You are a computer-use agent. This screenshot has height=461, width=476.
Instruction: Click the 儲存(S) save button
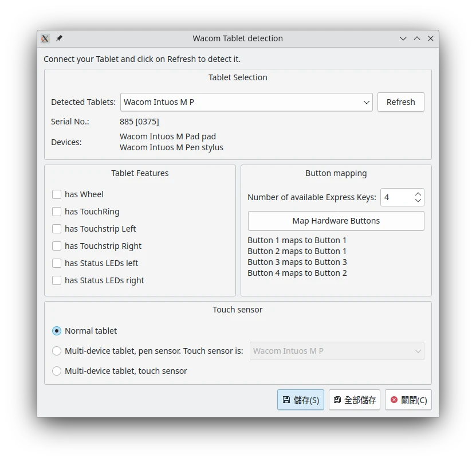(301, 400)
